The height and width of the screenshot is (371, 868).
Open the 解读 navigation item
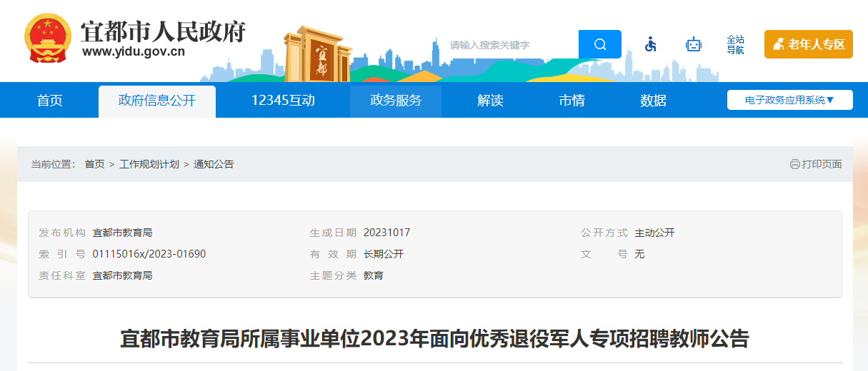490,101
